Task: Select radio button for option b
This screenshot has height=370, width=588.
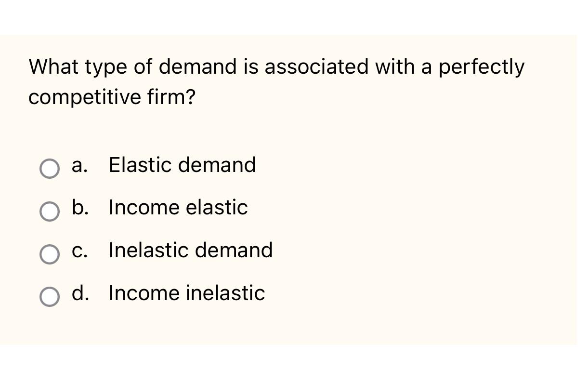Action: (x=50, y=211)
